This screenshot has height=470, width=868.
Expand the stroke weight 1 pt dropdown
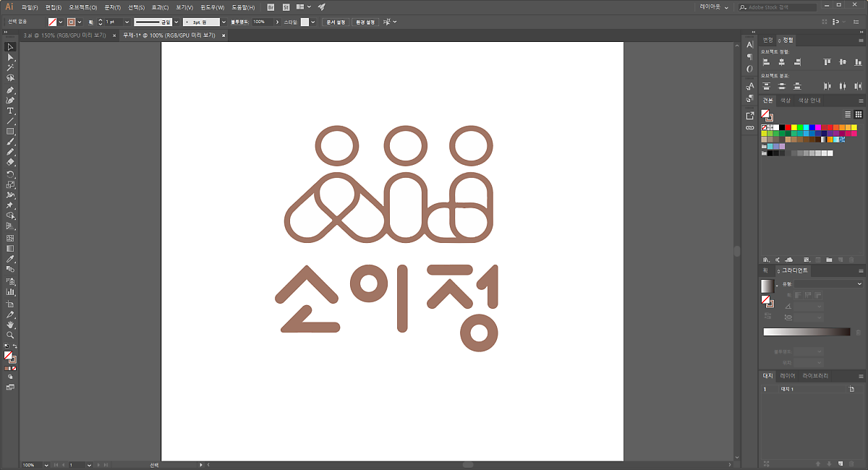[x=127, y=22]
